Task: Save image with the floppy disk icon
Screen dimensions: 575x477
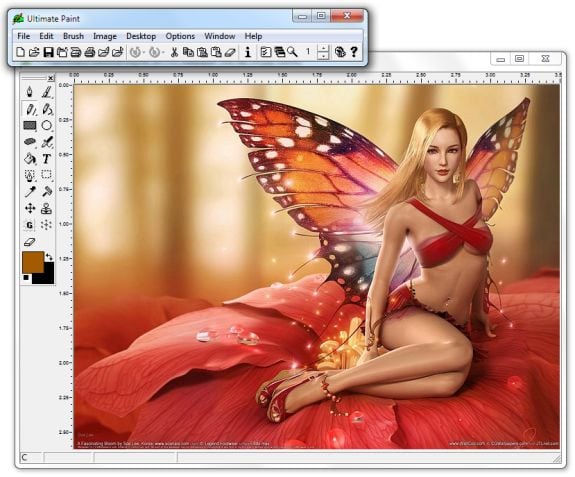Action: (48, 52)
